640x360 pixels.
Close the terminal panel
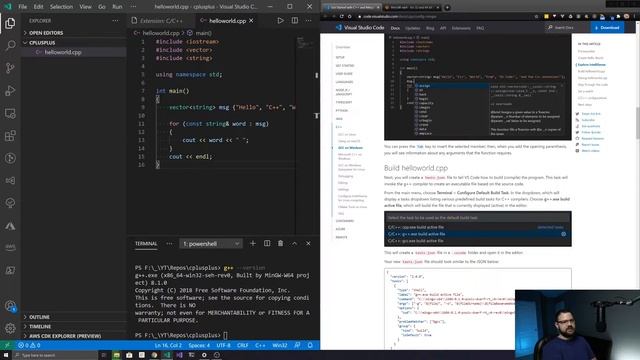point(308,243)
